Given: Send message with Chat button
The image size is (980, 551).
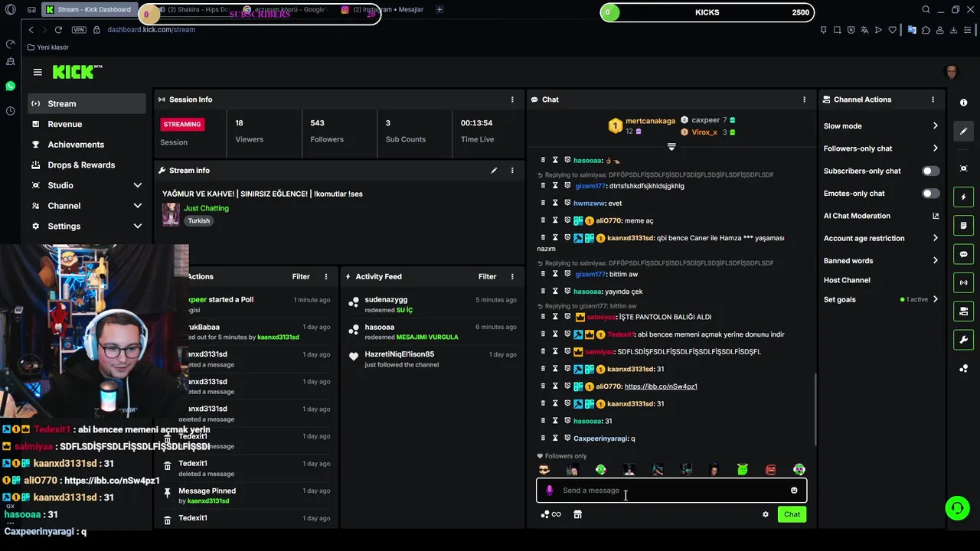Looking at the screenshot, I should pos(792,514).
